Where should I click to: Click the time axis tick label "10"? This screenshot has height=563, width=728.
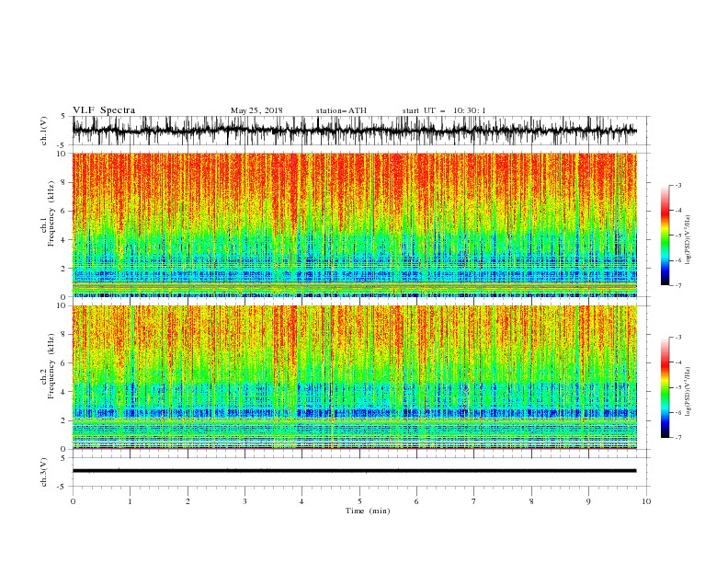pyautogui.click(x=646, y=501)
